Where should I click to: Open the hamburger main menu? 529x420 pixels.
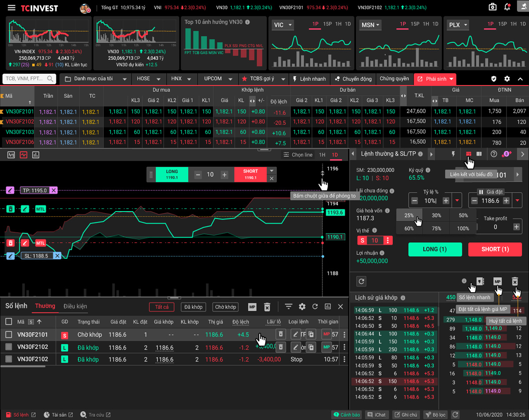(x=11, y=8)
